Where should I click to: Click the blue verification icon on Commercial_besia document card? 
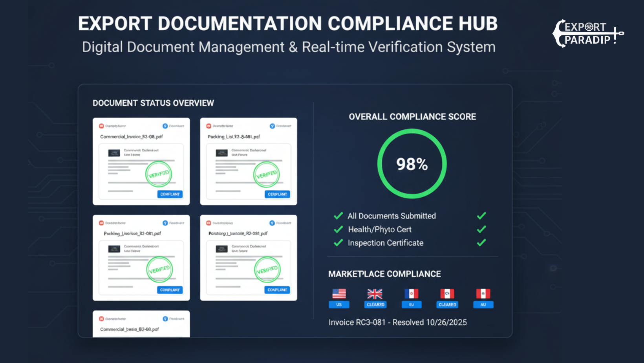pyautogui.click(x=165, y=318)
